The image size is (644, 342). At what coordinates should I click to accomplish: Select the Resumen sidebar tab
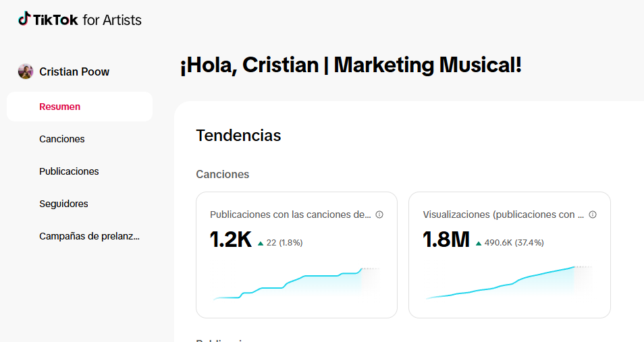[x=80, y=107]
